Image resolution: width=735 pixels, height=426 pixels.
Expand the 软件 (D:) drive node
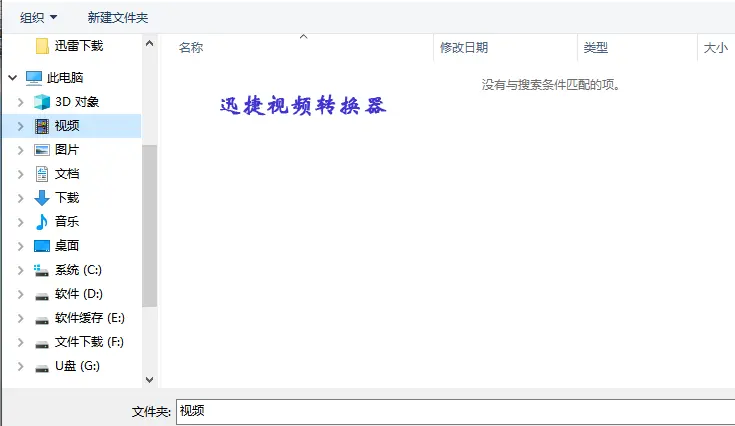pos(20,294)
